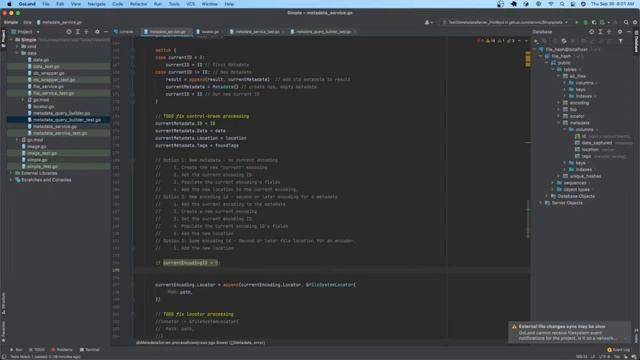This screenshot has width=640, height=360.
Task: Hide the Database tool window
Action: pos(629,32)
